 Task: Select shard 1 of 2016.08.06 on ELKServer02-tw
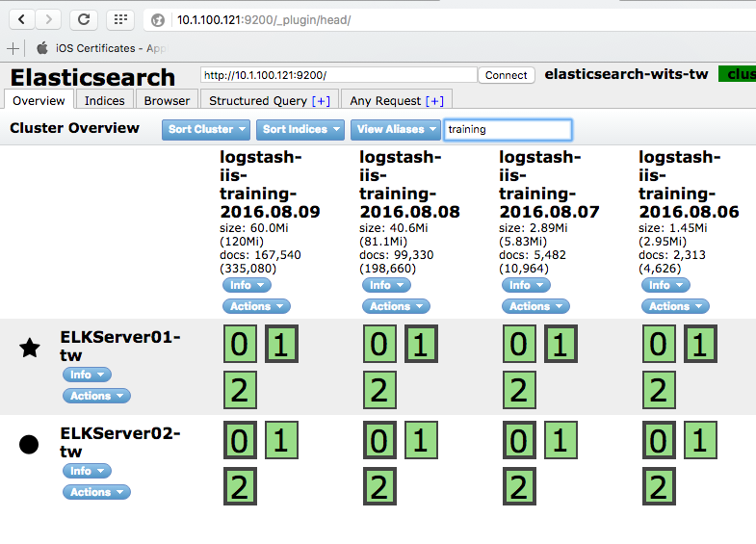tap(700, 440)
